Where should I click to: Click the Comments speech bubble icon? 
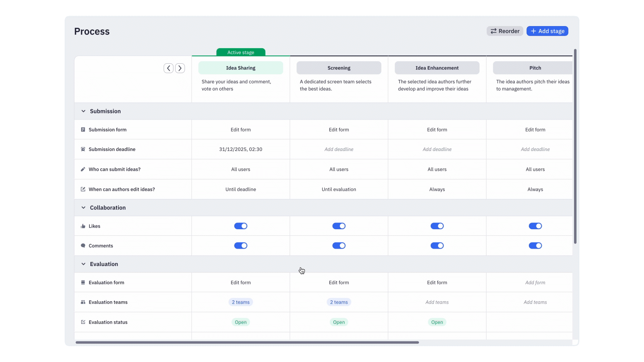83,246
